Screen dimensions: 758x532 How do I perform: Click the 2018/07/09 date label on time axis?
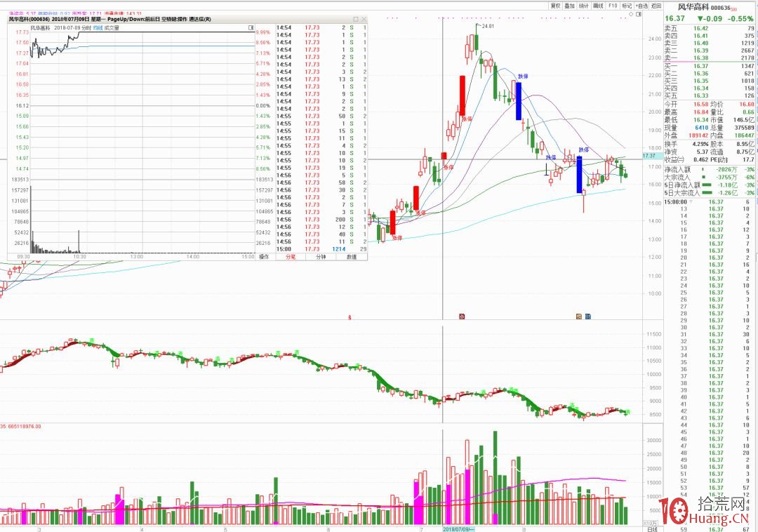(458, 529)
